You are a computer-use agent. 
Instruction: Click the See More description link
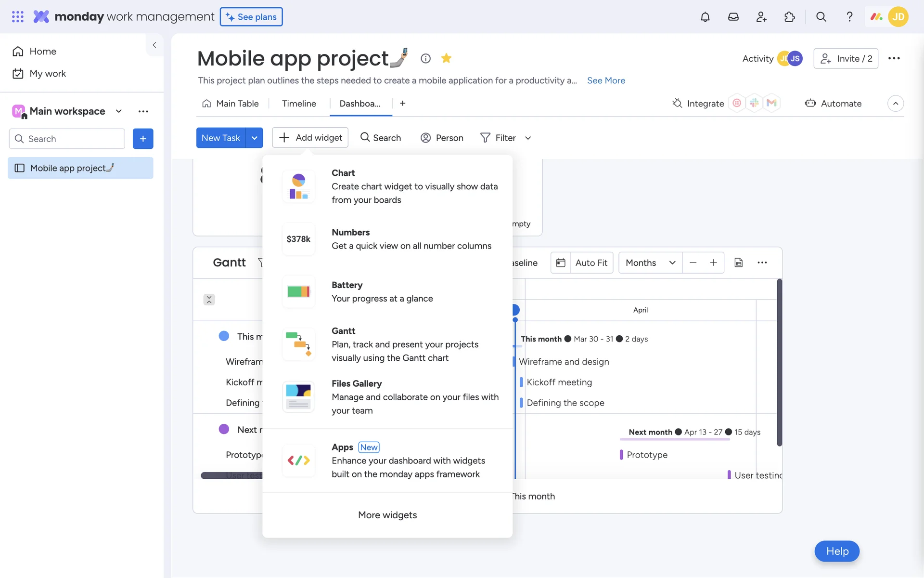(606, 80)
